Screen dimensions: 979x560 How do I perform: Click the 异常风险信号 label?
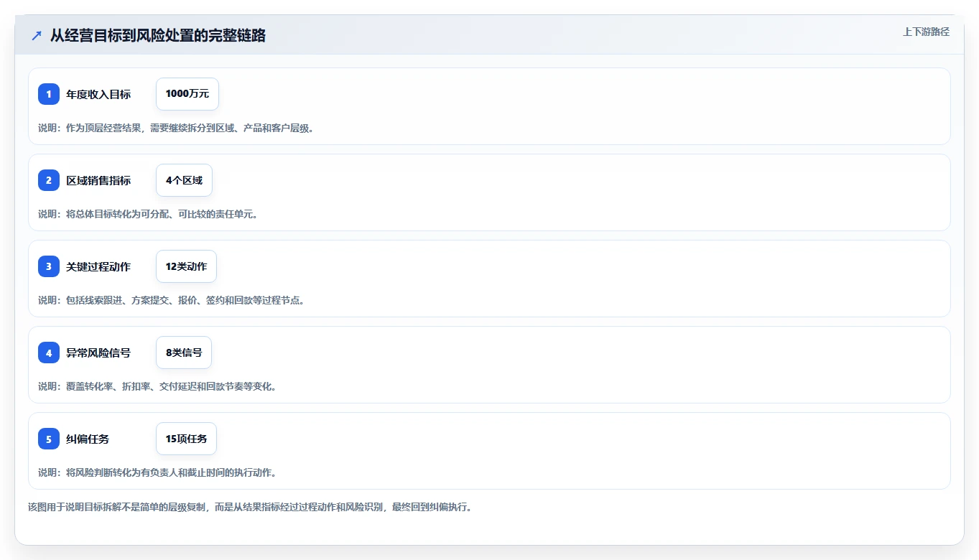98,353
